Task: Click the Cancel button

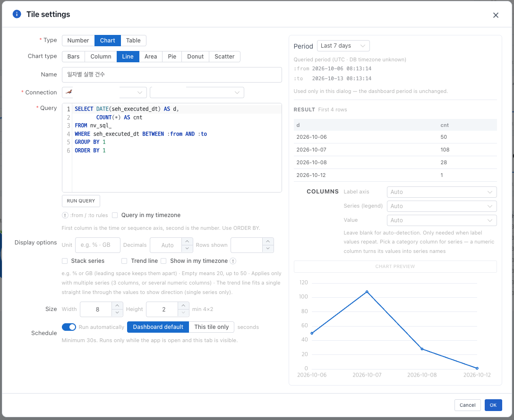Action: (x=467, y=405)
